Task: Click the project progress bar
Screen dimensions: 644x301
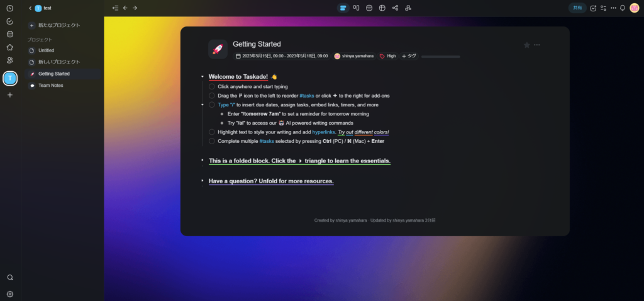Action: click(x=441, y=56)
